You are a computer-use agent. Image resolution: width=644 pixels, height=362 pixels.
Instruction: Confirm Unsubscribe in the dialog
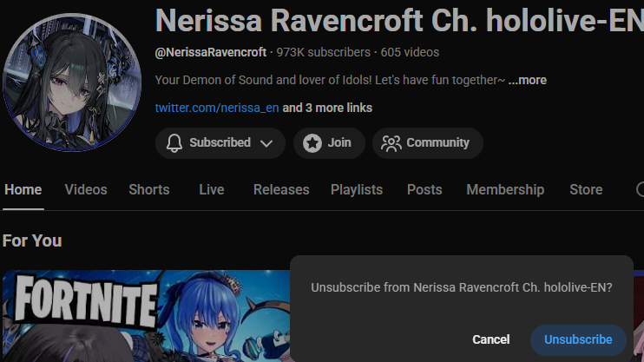pyautogui.click(x=578, y=339)
